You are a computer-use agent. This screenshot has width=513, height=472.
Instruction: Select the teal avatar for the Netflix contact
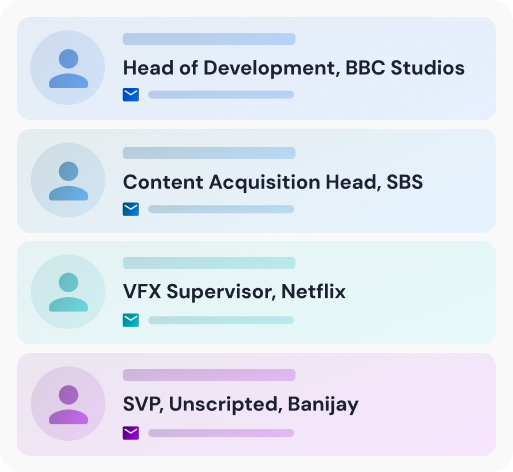(68, 292)
